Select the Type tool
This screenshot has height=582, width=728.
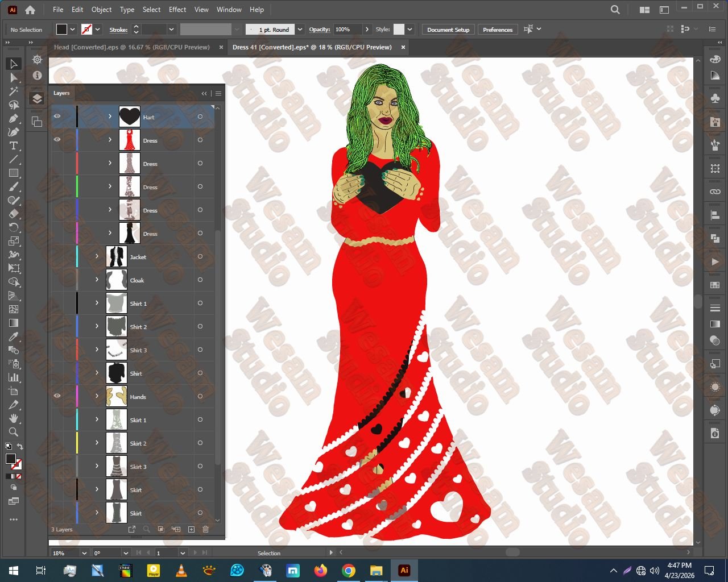[14, 145]
